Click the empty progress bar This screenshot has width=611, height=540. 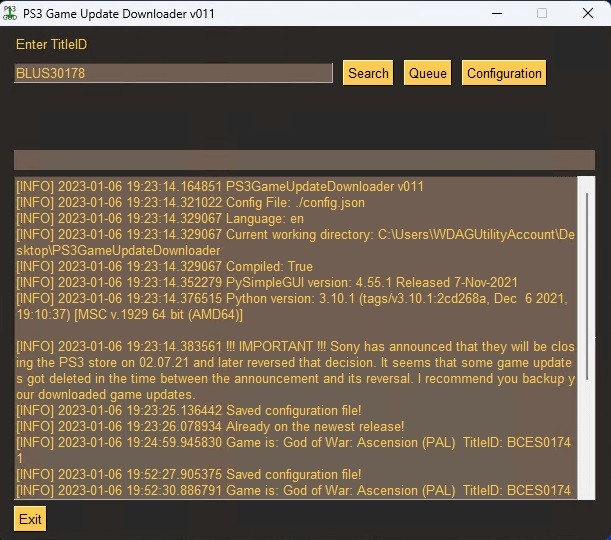(304, 160)
